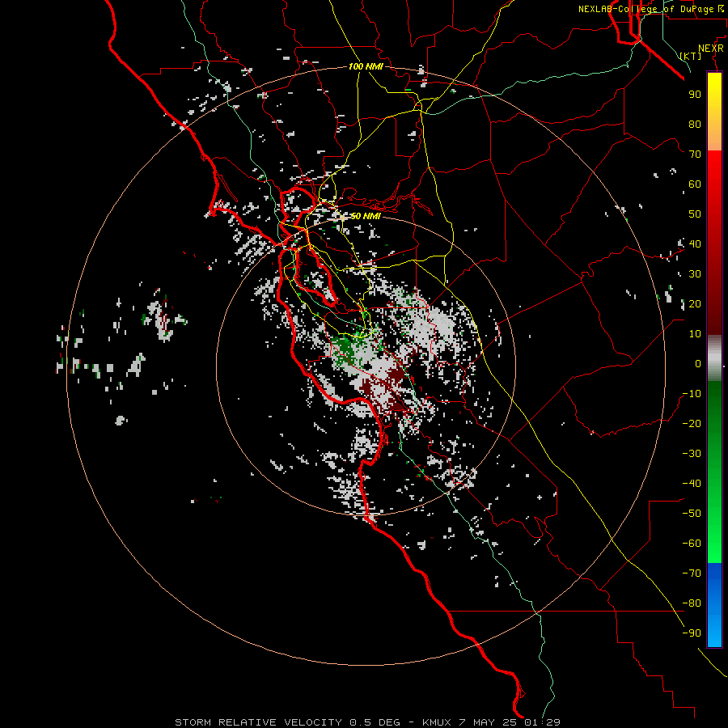Click the "-30" scale value
Viewport: 728px width, 728px height.
(692, 454)
